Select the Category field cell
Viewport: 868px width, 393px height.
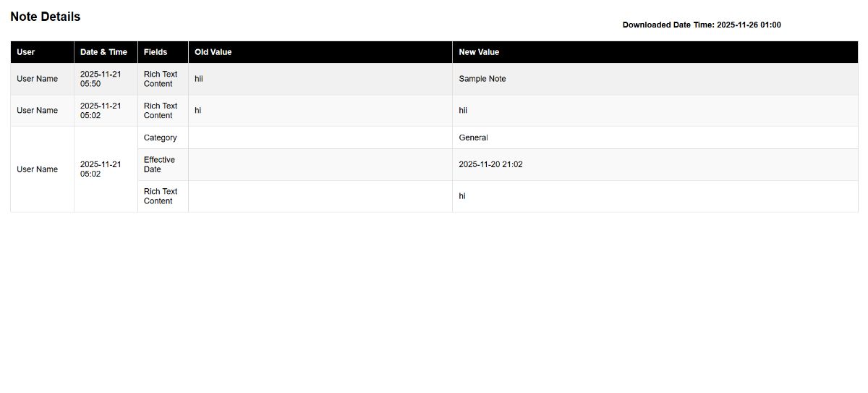point(160,138)
